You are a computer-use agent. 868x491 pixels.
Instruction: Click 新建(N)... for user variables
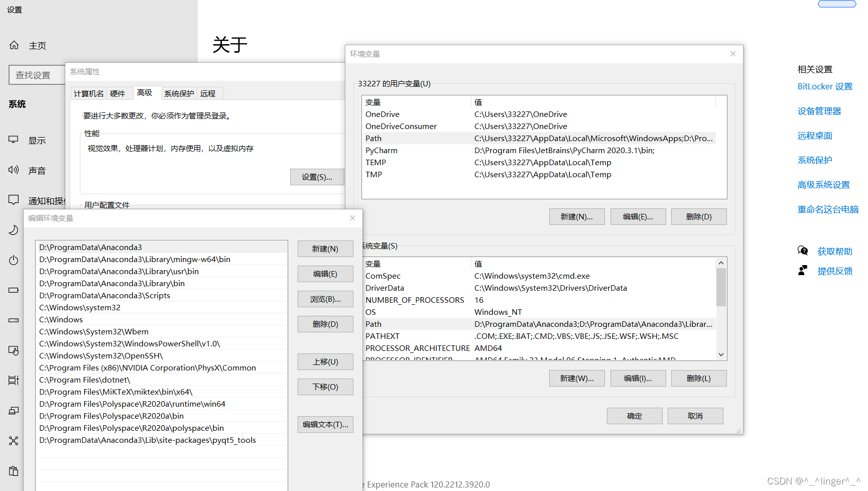(x=577, y=217)
